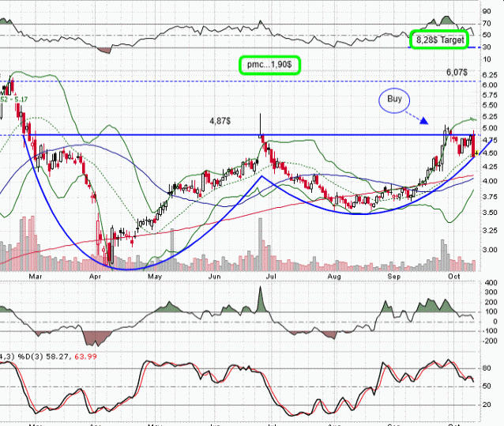Image resolution: width=504 pixels, height=426 pixels.
Task: Click the "Jul" label under the price chart
Action: 273,277
